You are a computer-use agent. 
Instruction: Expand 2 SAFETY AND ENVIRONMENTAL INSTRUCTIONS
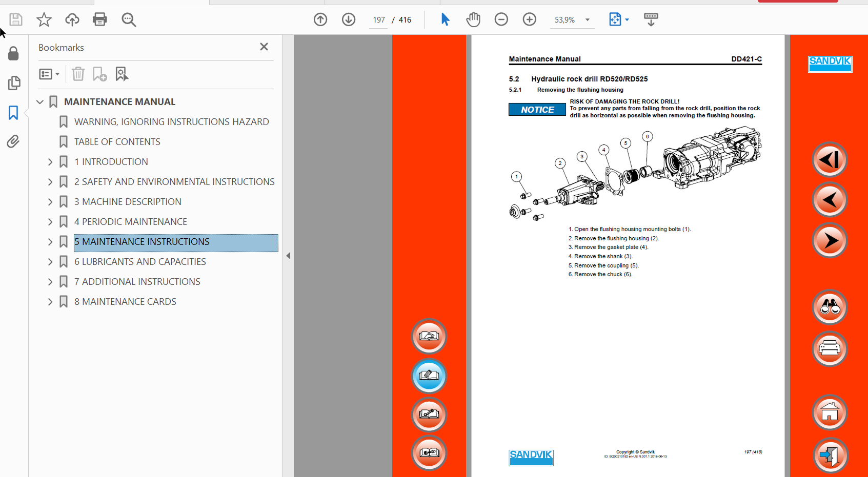[50, 182]
